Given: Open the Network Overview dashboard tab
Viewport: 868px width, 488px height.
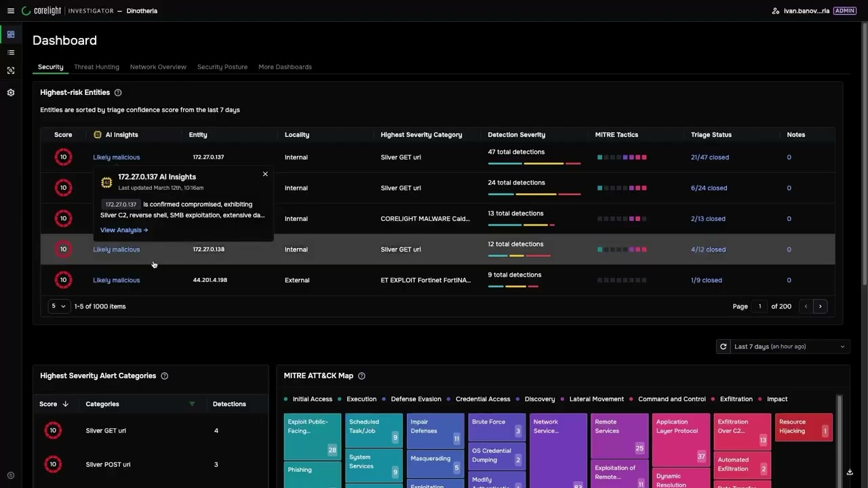Looking at the screenshot, I should click(x=158, y=66).
